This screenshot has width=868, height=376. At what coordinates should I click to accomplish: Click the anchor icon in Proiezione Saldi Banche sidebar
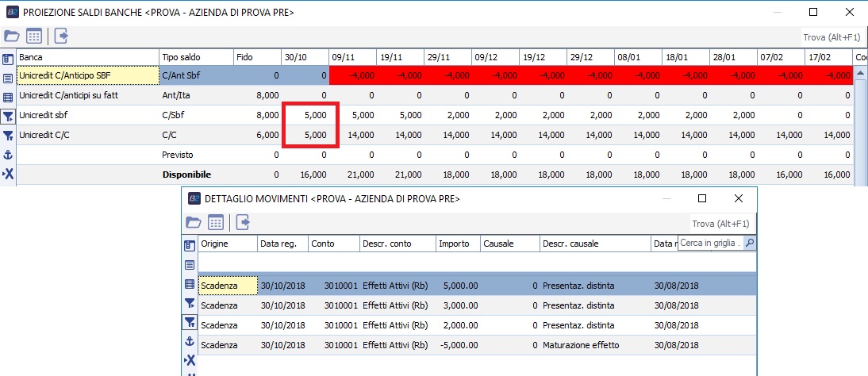point(8,155)
